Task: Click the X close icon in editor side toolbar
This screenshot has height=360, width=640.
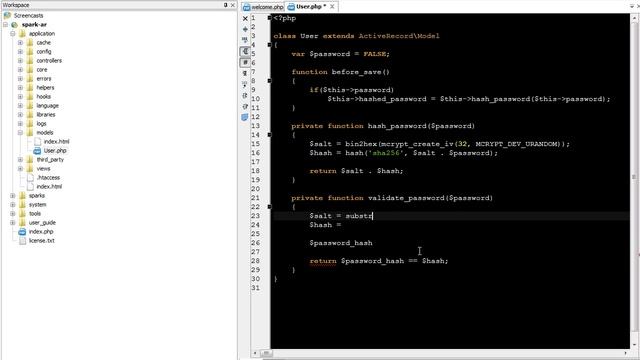Action: [245, 18]
